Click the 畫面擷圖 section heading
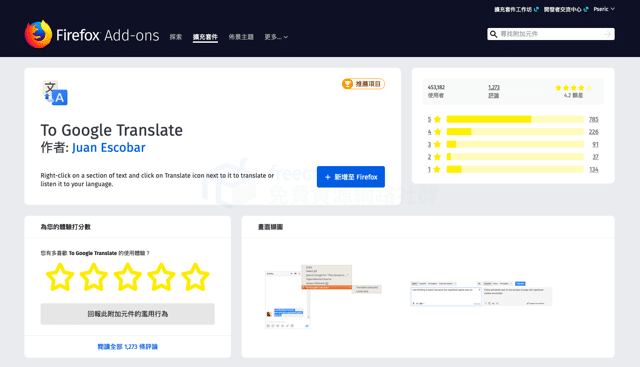Viewport: 640px width, 367px height. (270, 227)
